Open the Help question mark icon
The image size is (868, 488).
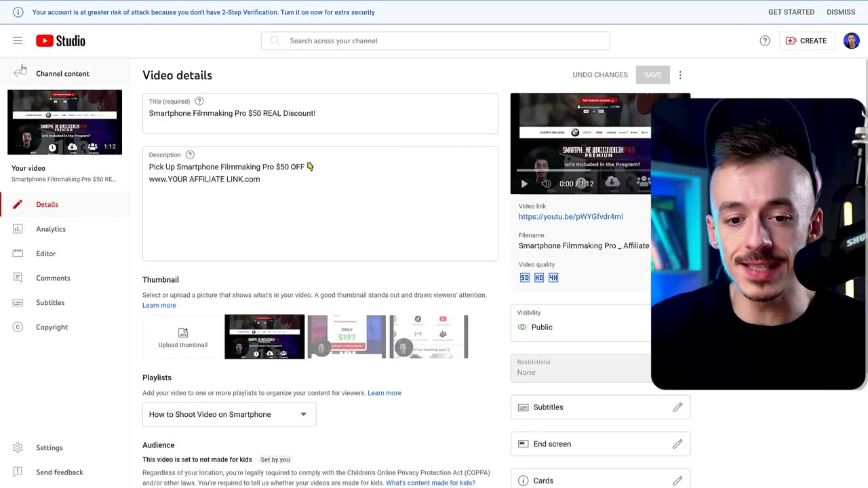(765, 41)
